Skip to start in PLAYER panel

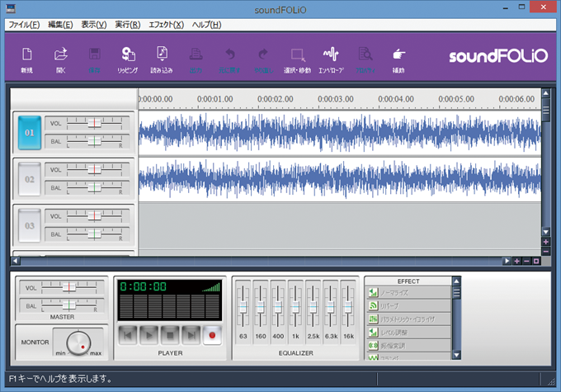click(x=127, y=335)
